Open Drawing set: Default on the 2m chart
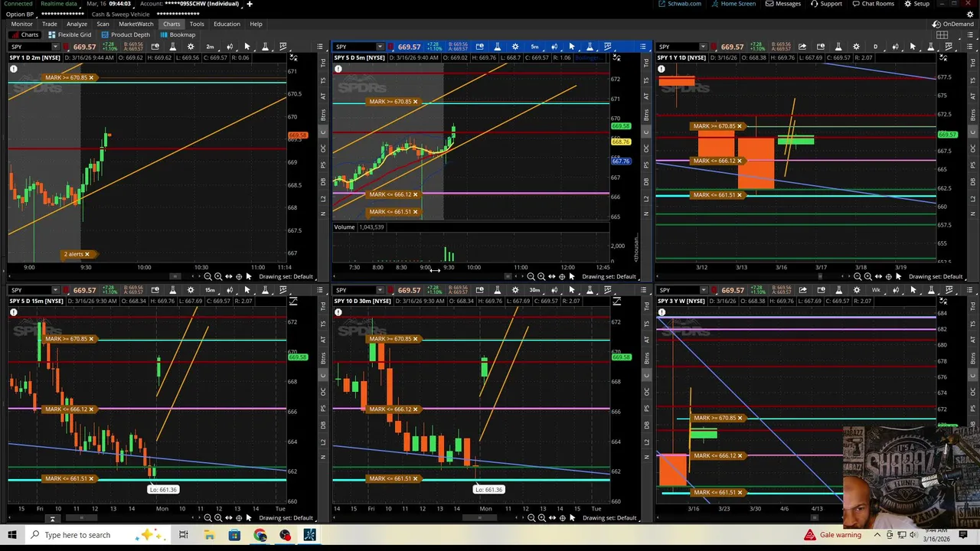Image resolution: width=980 pixels, height=551 pixels. [286, 276]
